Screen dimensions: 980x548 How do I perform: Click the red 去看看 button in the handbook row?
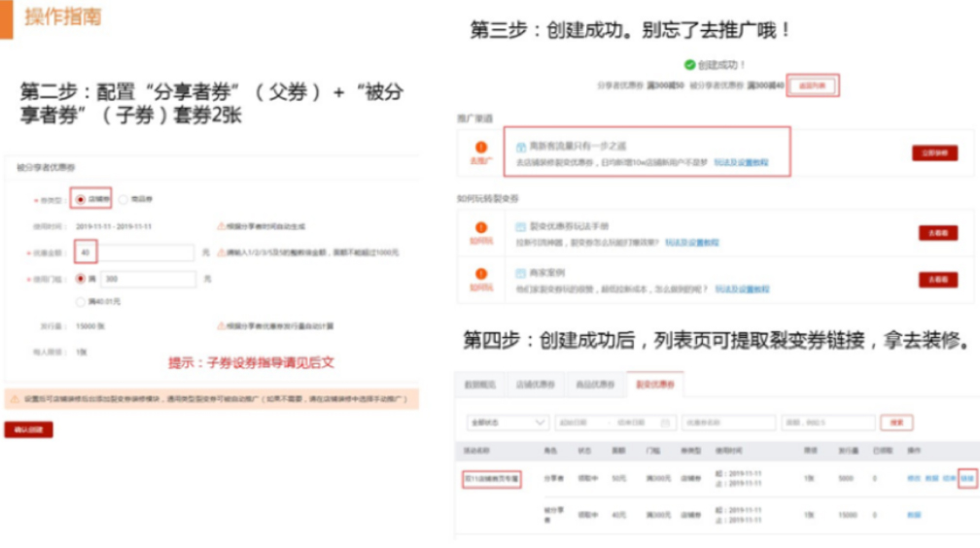click(x=938, y=233)
